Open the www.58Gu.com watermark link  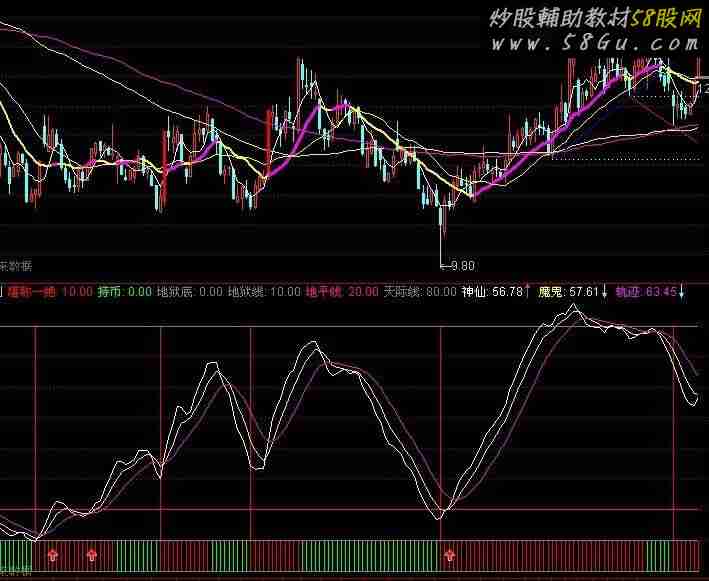pos(598,44)
